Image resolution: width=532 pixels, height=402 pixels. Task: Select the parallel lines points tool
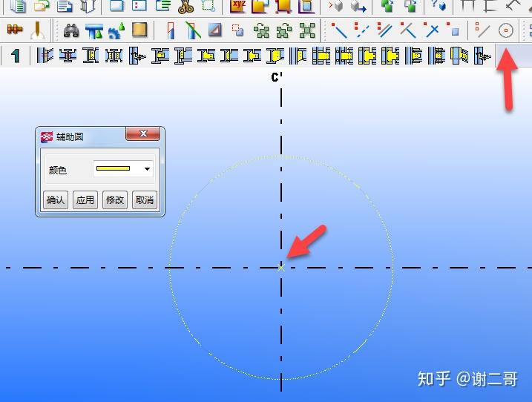384,30
